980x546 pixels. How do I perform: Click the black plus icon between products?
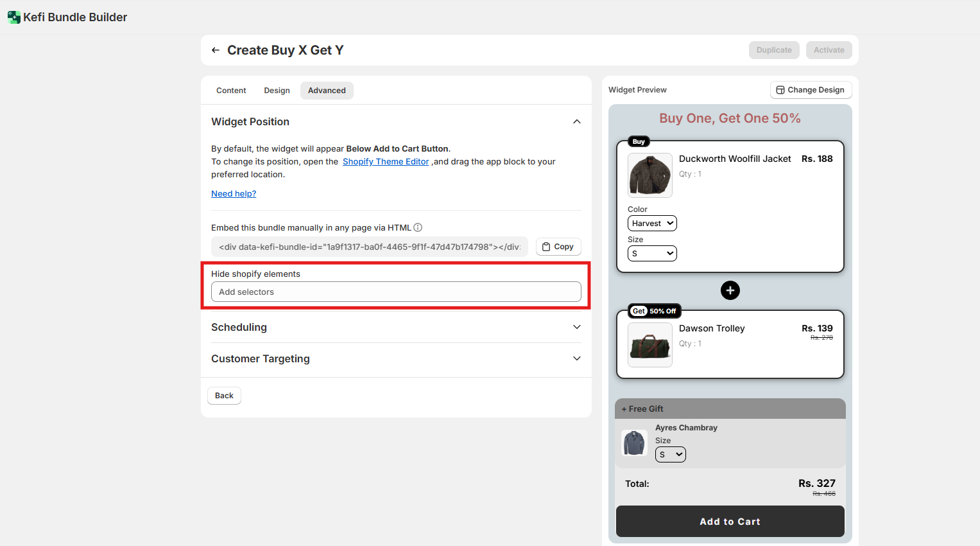click(x=730, y=290)
